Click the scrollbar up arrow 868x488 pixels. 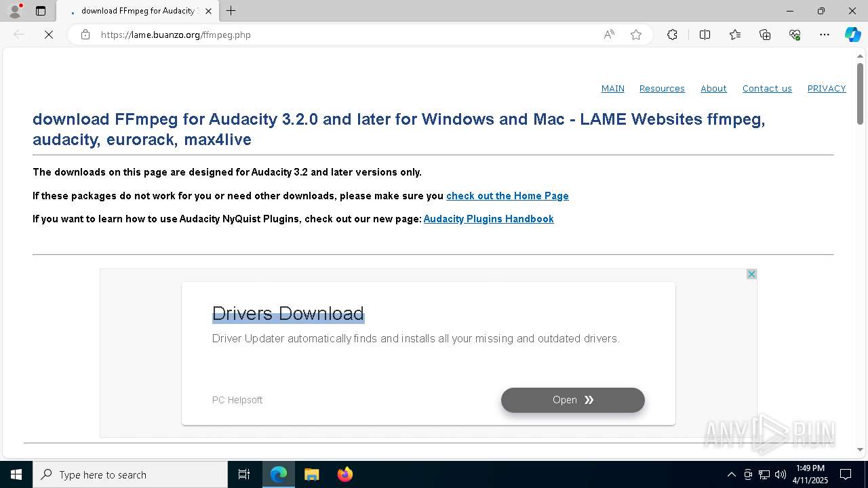coord(860,56)
